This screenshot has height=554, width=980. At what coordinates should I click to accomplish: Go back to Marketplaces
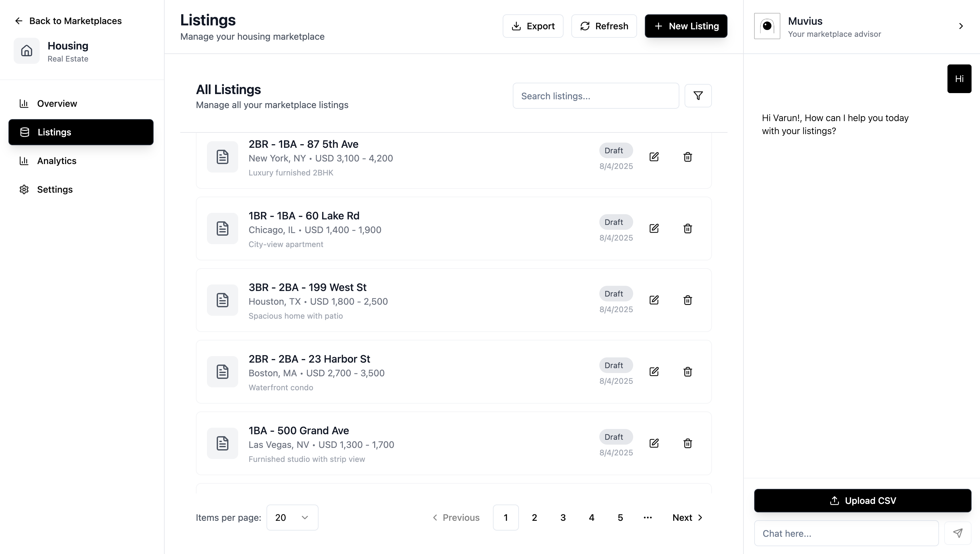click(x=68, y=21)
